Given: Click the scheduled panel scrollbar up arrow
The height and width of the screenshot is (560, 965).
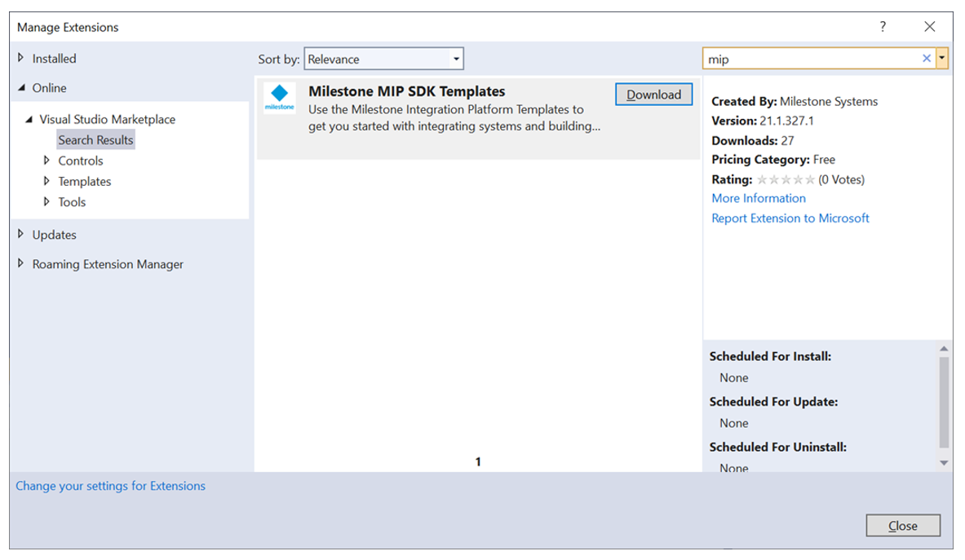Looking at the screenshot, I should coord(944,349).
